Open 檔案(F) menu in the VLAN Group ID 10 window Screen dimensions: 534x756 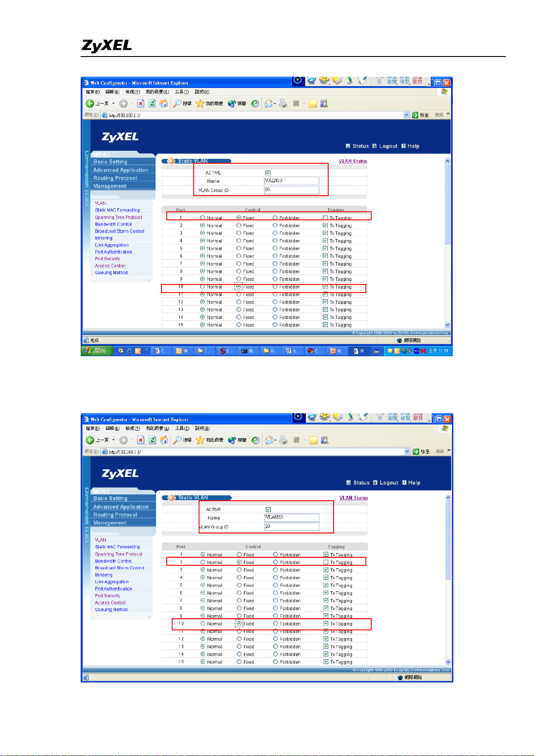[92, 92]
